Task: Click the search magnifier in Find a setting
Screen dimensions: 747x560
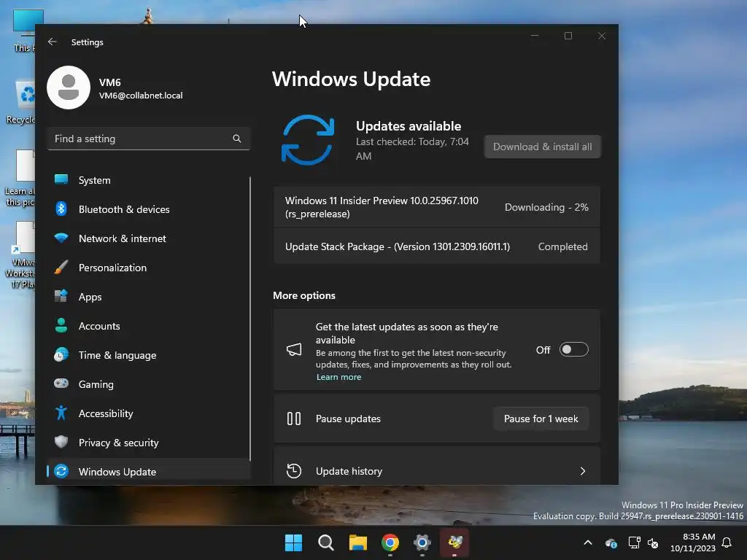Action: [x=237, y=139]
